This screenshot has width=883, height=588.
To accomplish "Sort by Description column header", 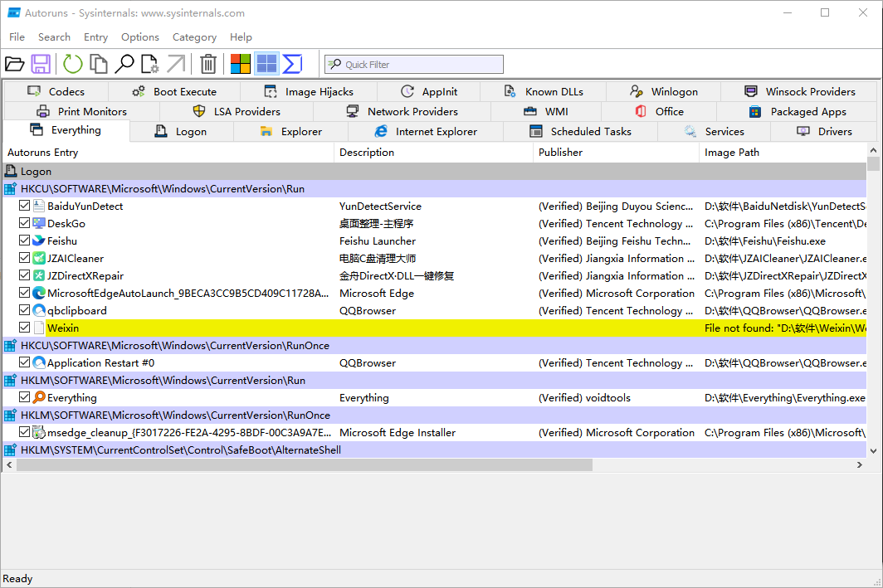I will [433, 153].
